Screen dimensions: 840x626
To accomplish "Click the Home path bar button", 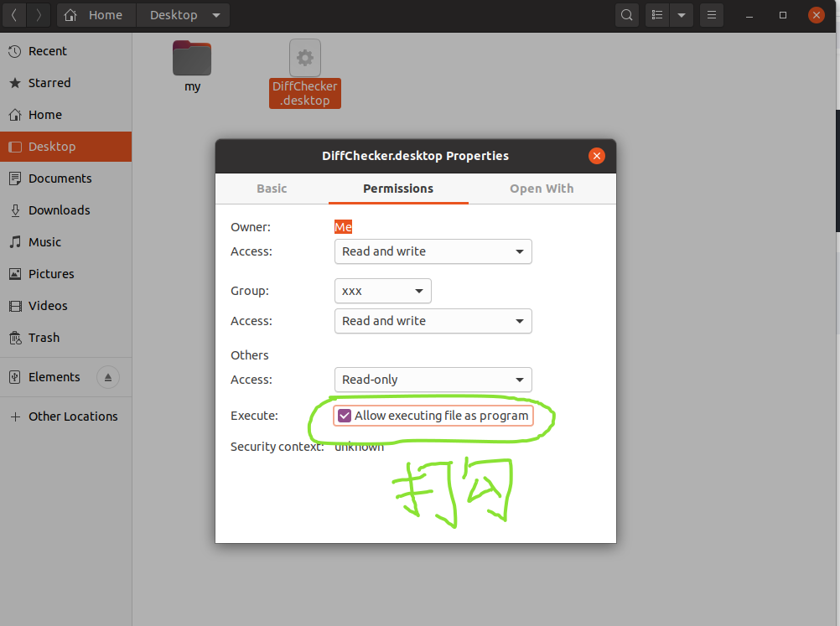I will pos(96,15).
